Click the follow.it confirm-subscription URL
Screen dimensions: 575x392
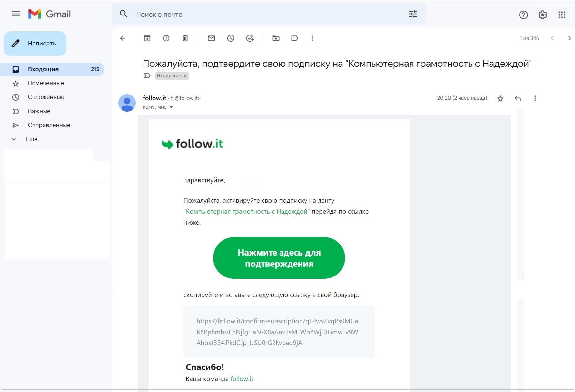click(277, 332)
